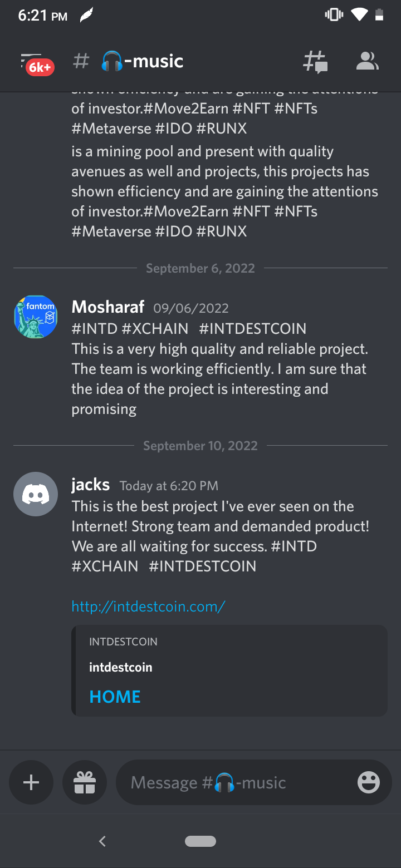Tap the Android back arrow
Image resolution: width=401 pixels, height=868 pixels.
pos(102,841)
